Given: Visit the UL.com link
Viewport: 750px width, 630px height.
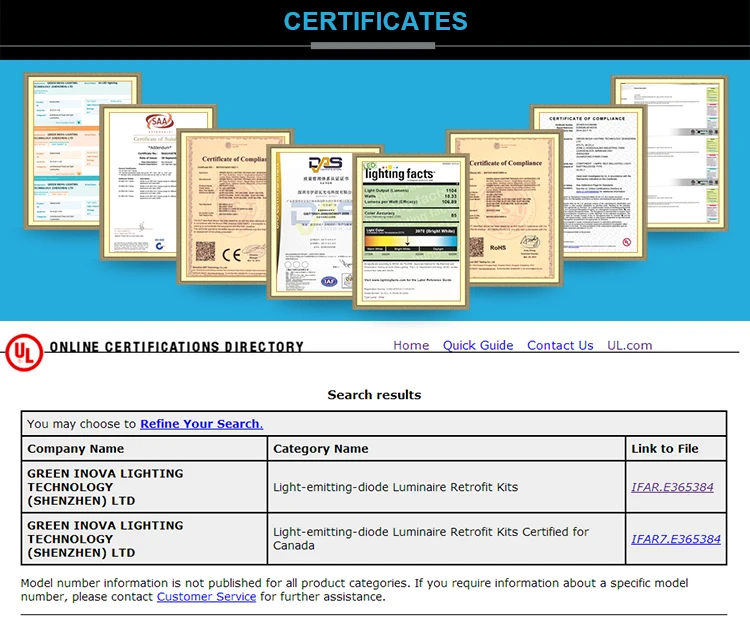Looking at the screenshot, I should click(x=629, y=345).
